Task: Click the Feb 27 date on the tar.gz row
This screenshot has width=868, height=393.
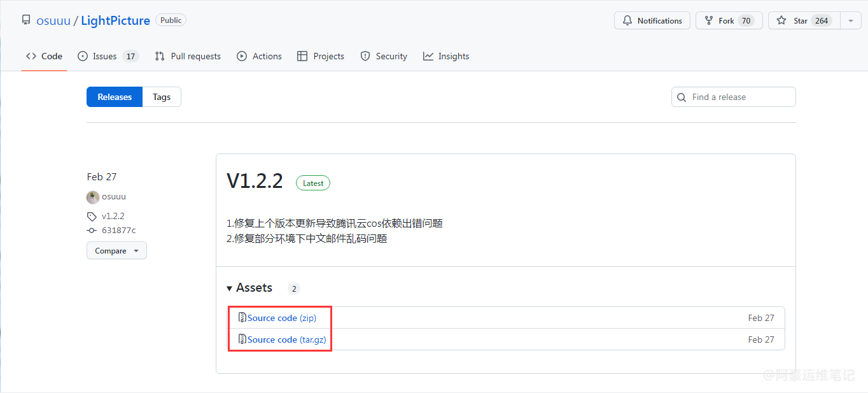Action: pyautogui.click(x=761, y=339)
